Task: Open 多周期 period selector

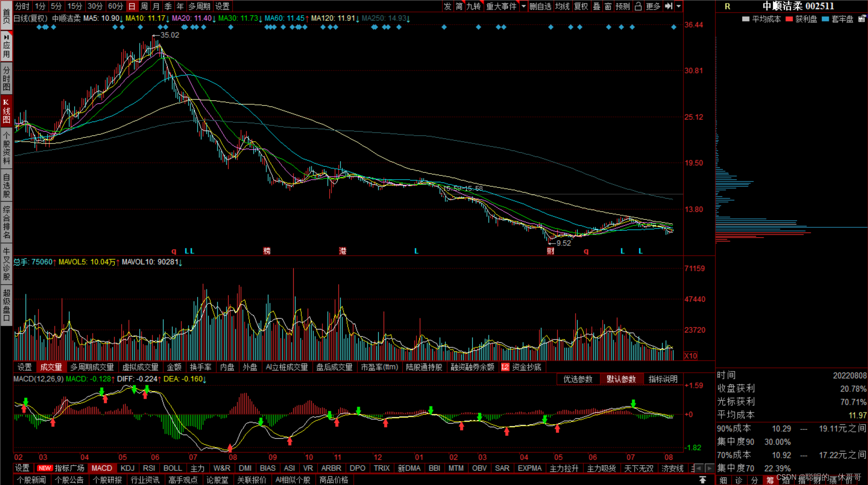Action: click(199, 6)
